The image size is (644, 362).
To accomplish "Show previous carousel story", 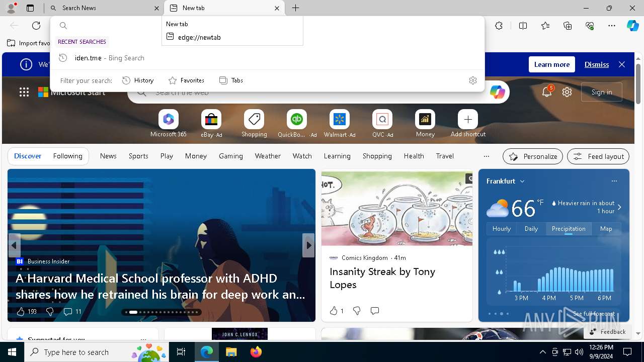I will (14, 245).
